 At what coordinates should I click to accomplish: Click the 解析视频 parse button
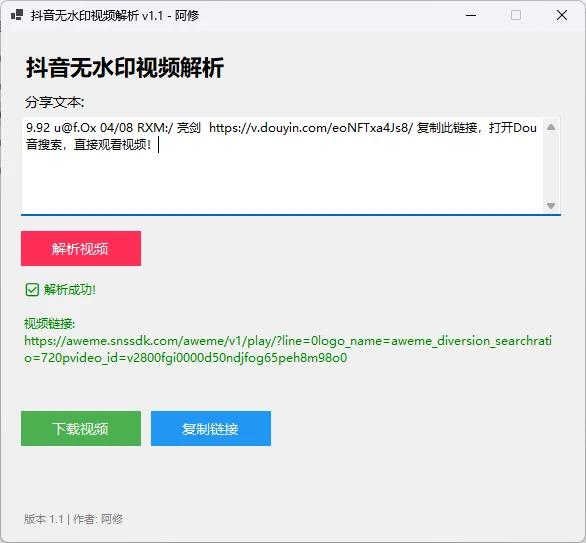coord(81,249)
